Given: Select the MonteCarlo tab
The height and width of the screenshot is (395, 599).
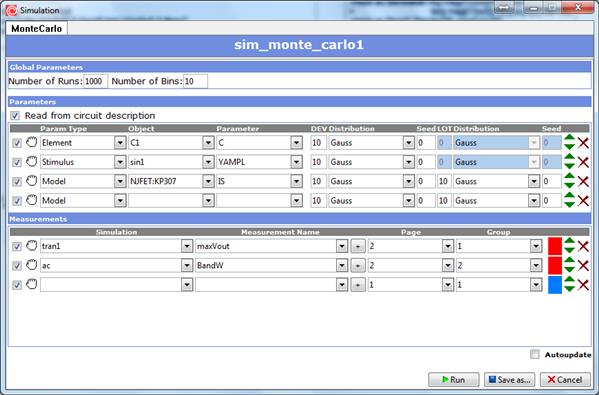Looking at the screenshot, I should pyautogui.click(x=37, y=29).
